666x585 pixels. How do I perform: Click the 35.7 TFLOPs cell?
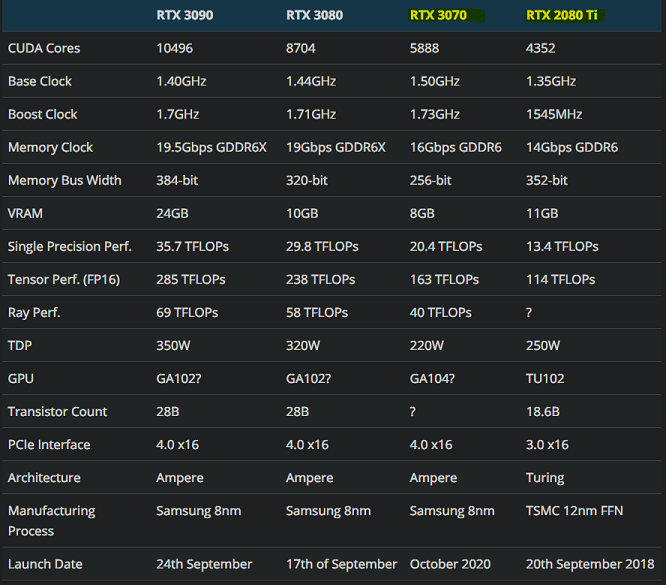coord(192,246)
